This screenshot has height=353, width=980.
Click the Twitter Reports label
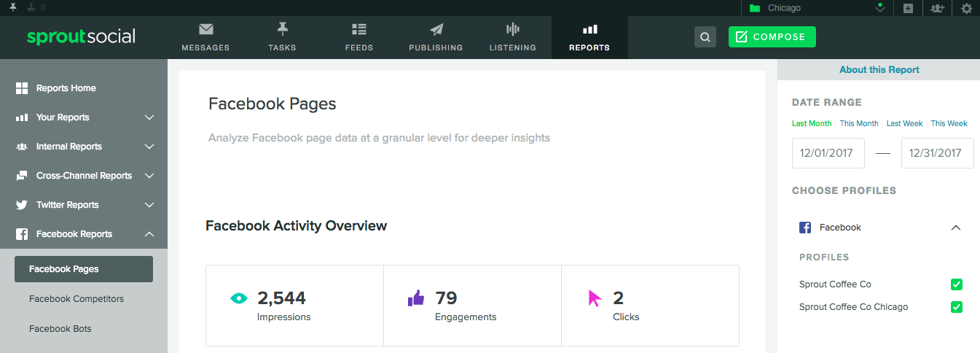coord(68,205)
